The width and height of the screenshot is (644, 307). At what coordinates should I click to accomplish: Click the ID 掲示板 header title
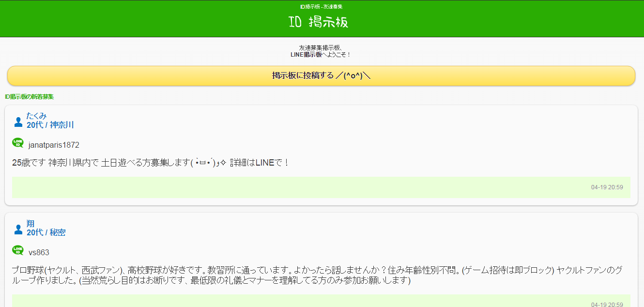[x=318, y=22]
